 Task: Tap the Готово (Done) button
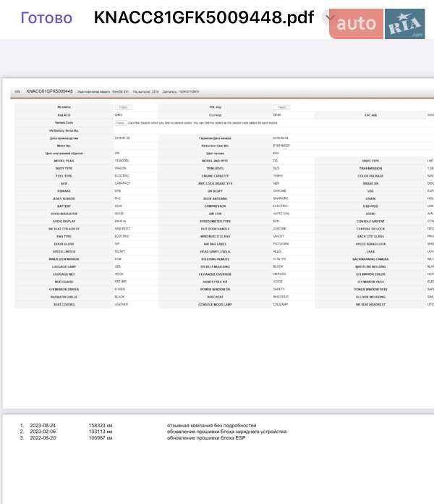coord(46,18)
